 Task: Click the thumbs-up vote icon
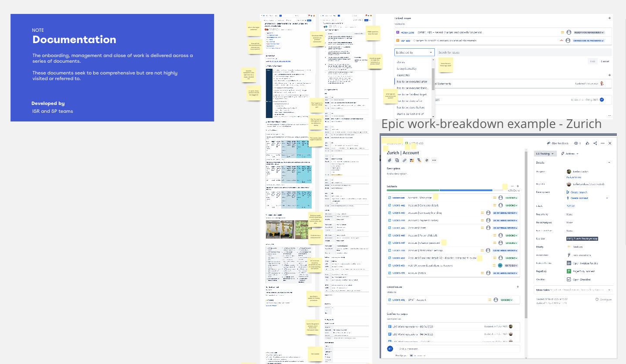[x=587, y=143]
